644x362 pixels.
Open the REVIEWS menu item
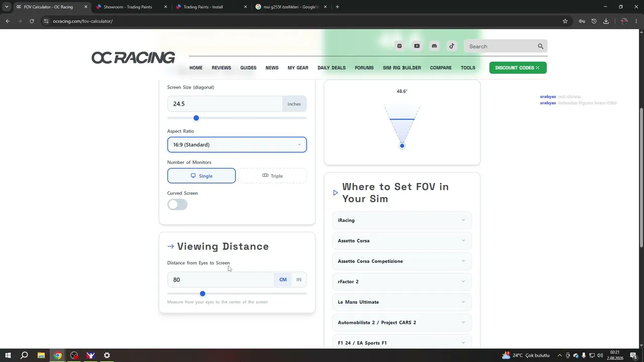(221, 68)
